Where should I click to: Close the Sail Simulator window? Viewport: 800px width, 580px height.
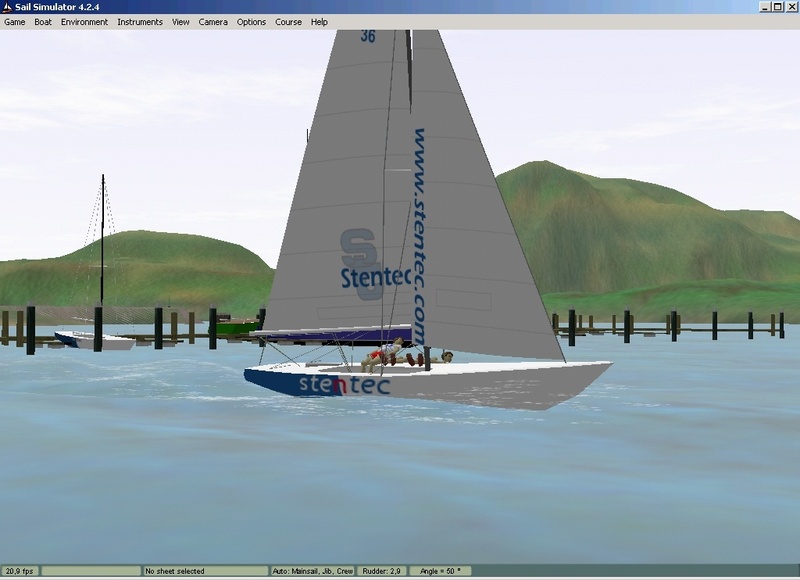pos(791,7)
